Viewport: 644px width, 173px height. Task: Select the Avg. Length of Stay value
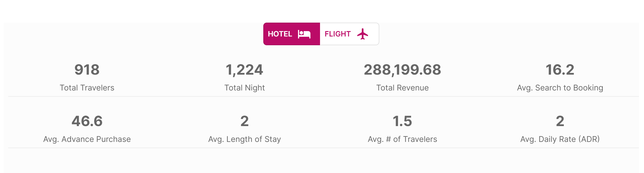244,121
